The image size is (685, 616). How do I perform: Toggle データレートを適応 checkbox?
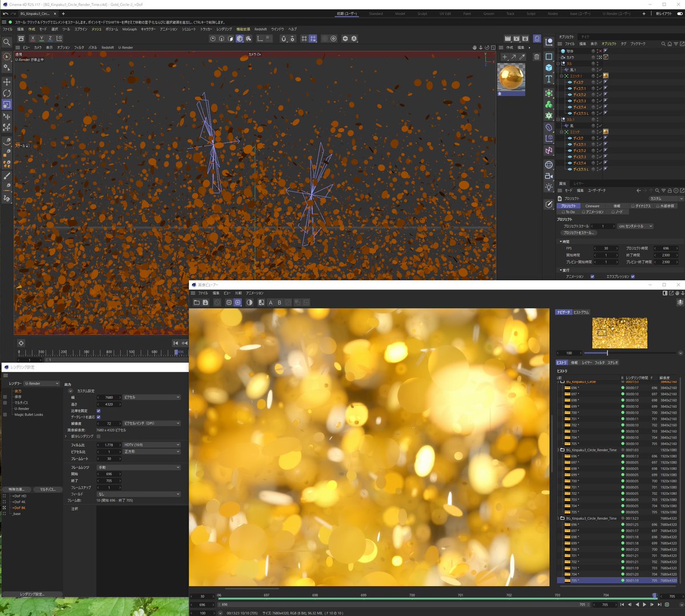pos(98,417)
